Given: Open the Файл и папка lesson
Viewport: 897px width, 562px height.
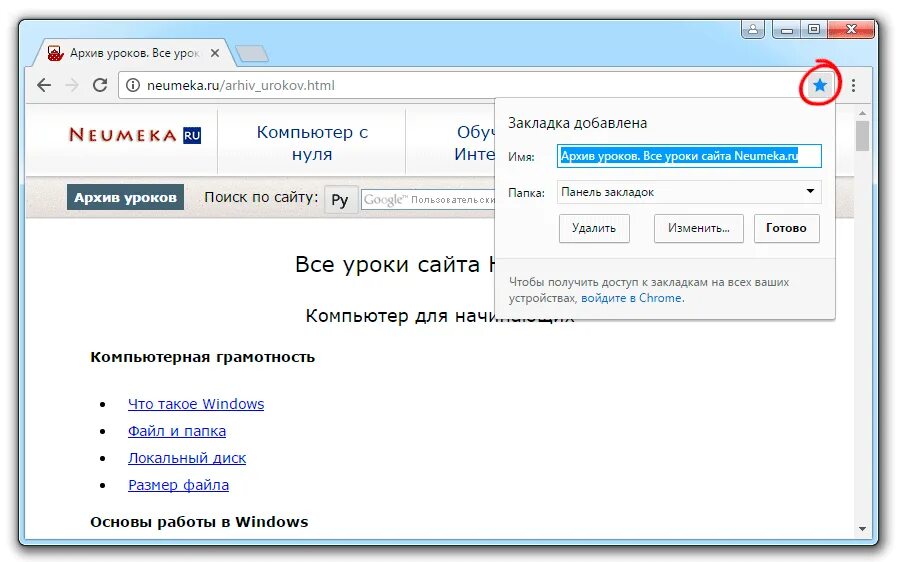Looking at the screenshot, I should click(177, 431).
